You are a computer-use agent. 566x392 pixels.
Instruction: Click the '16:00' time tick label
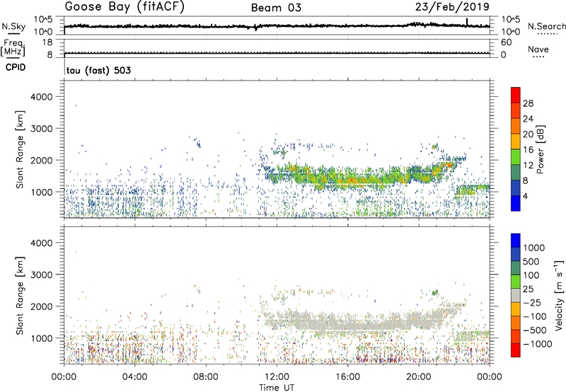click(x=347, y=377)
